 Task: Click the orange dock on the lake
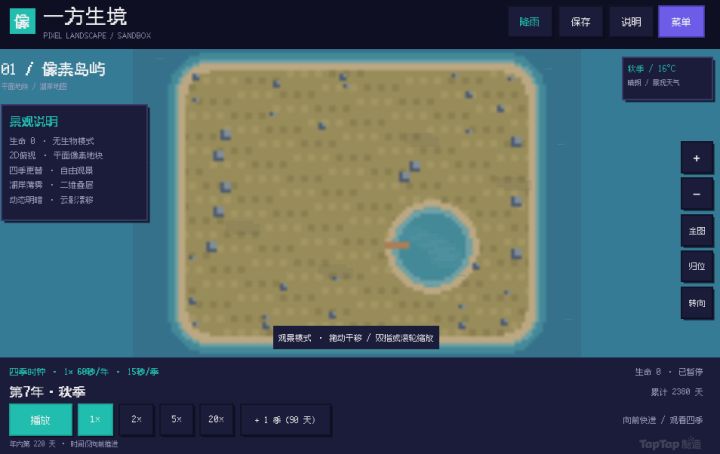(x=397, y=246)
